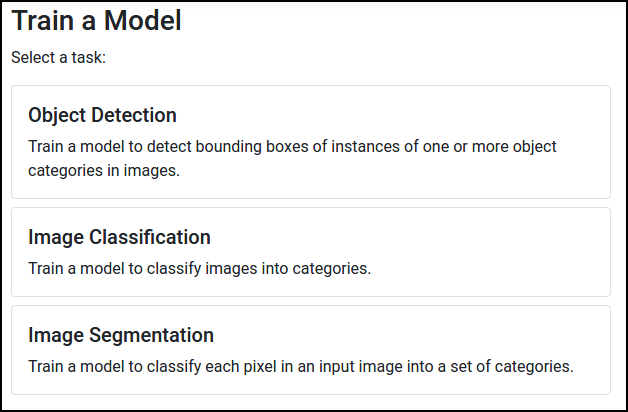This screenshot has height=412, width=628.
Task: Click 'classify images into categories' description
Action: point(199,268)
